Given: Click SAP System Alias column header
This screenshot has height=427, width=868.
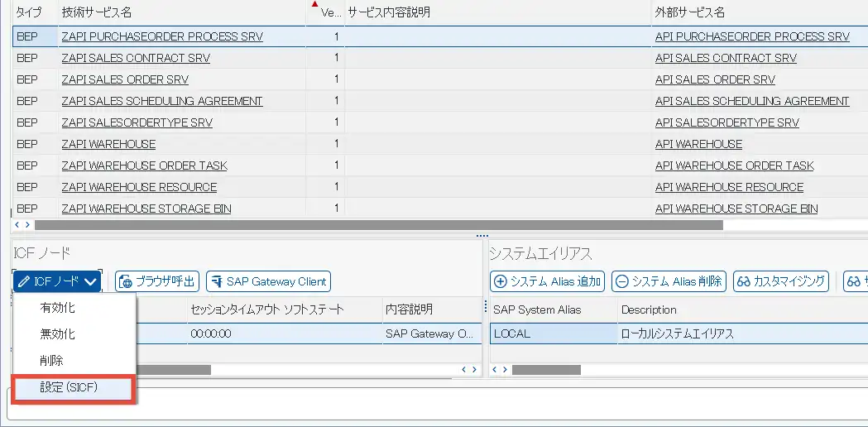Looking at the screenshot, I should tap(554, 309).
